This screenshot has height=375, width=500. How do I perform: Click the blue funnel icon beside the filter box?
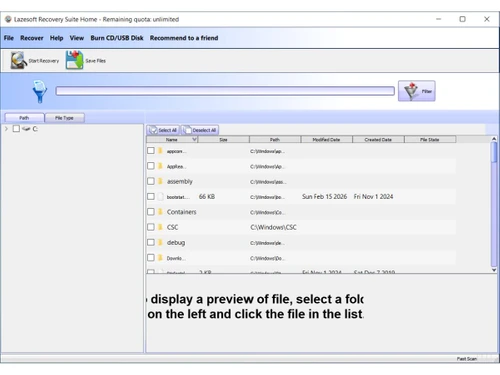coord(40,91)
